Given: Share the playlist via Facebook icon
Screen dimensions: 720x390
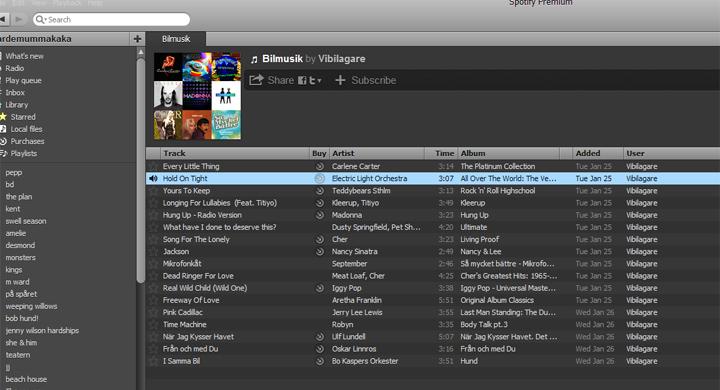Looking at the screenshot, I should [x=302, y=80].
